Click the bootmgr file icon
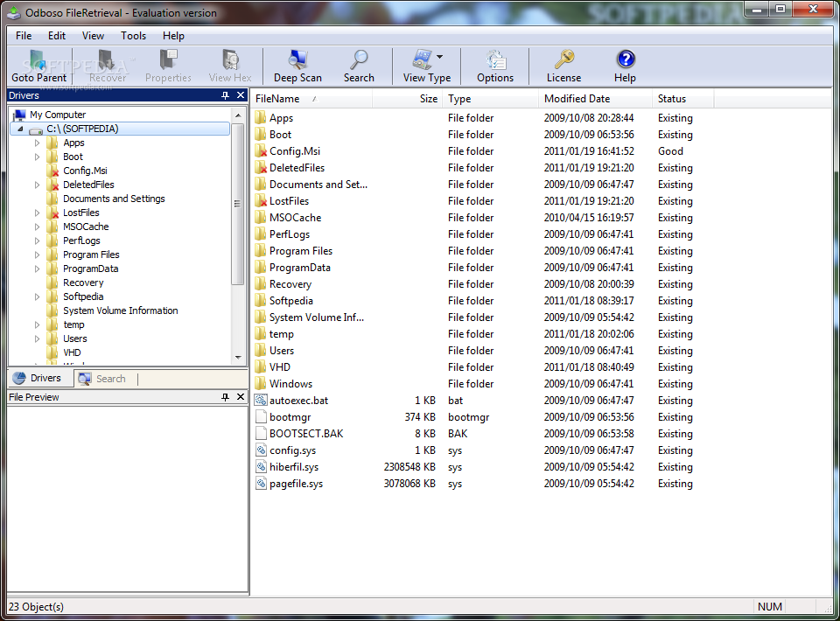Image resolution: width=840 pixels, height=621 pixels. tap(261, 416)
